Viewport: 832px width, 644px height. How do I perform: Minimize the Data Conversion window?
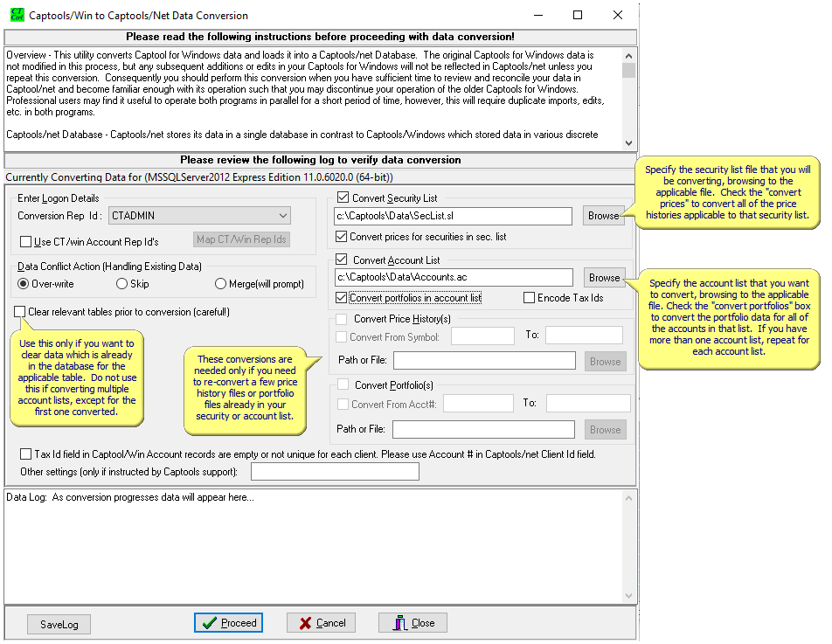(538, 15)
